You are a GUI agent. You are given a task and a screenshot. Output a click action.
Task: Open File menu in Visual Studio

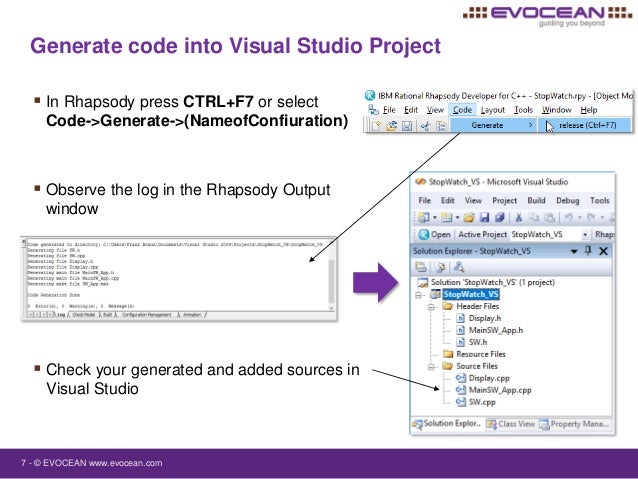[x=424, y=200]
